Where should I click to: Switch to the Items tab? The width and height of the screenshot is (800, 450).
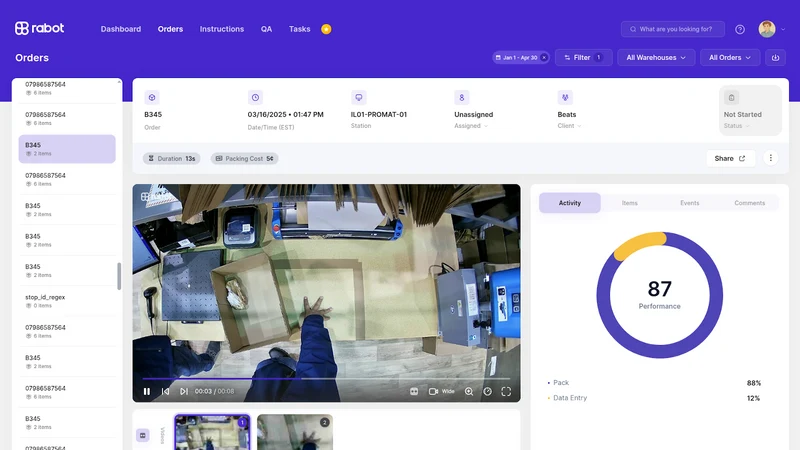(630, 203)
